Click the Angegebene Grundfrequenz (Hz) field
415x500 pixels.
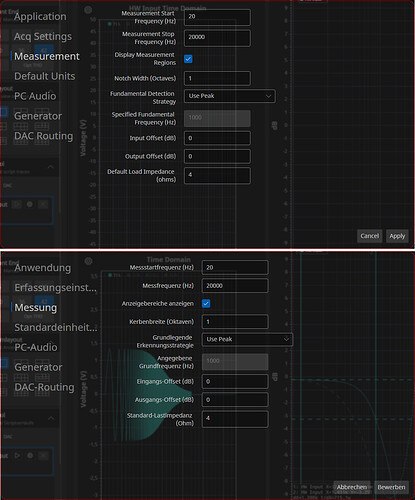coord(235,362)
